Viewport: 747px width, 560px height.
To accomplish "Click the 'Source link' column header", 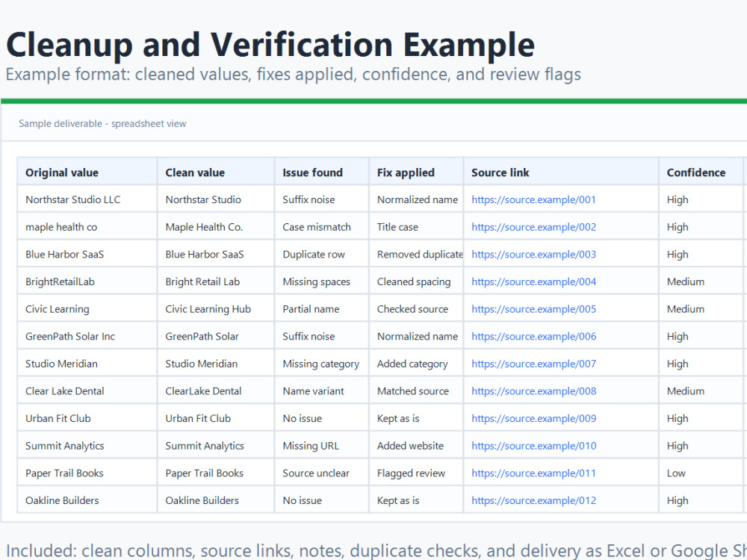I will coord(561,172).
